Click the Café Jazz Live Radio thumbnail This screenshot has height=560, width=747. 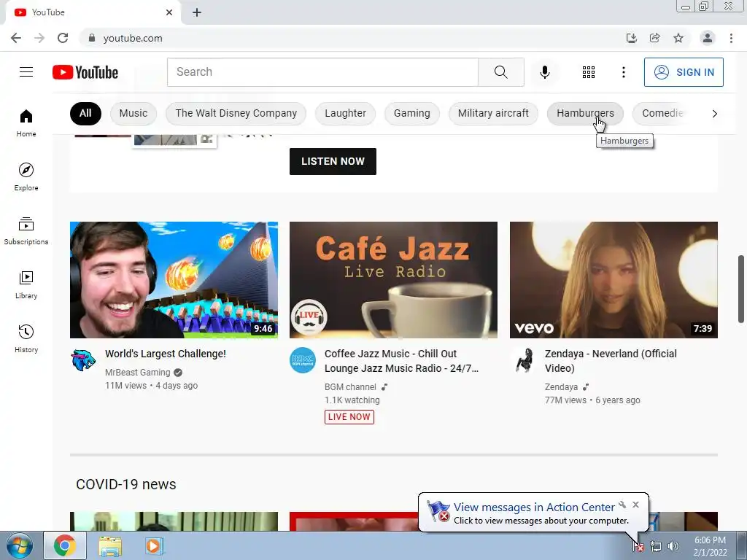tap(393, 280)
